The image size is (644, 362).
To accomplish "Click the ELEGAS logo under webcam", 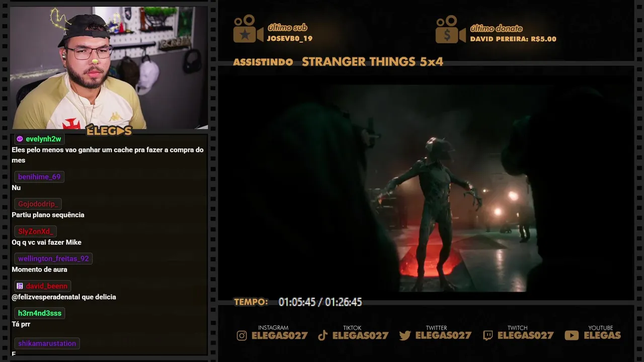I will pyautogui.click(x=109, y=131).
